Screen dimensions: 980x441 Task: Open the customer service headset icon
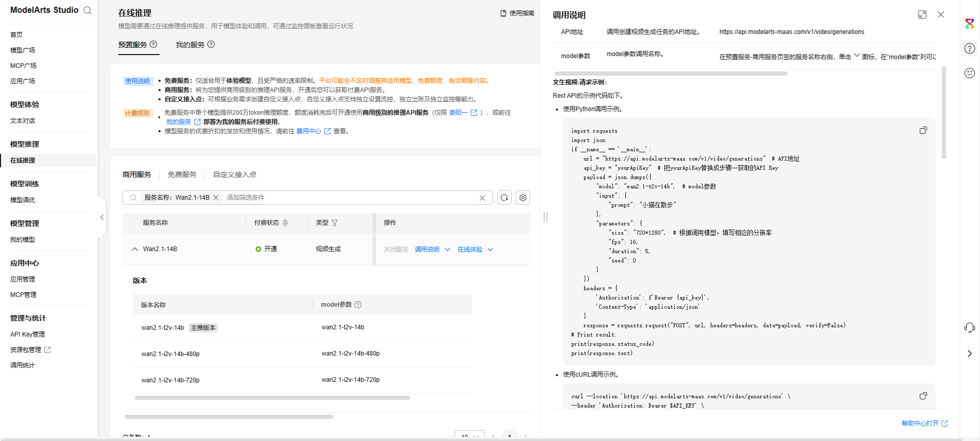(x=970, y=328)
